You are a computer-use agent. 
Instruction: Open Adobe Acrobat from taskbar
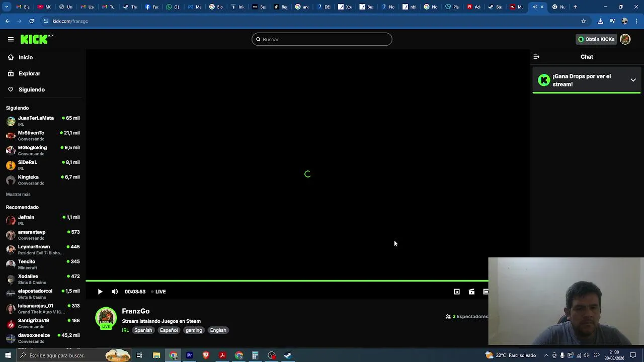point(222,355)
